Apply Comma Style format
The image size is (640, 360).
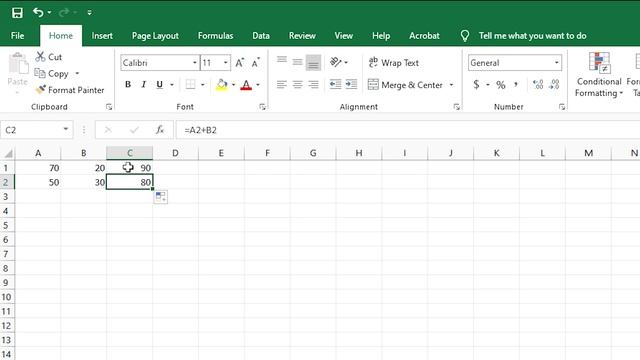tap(516, 84)
